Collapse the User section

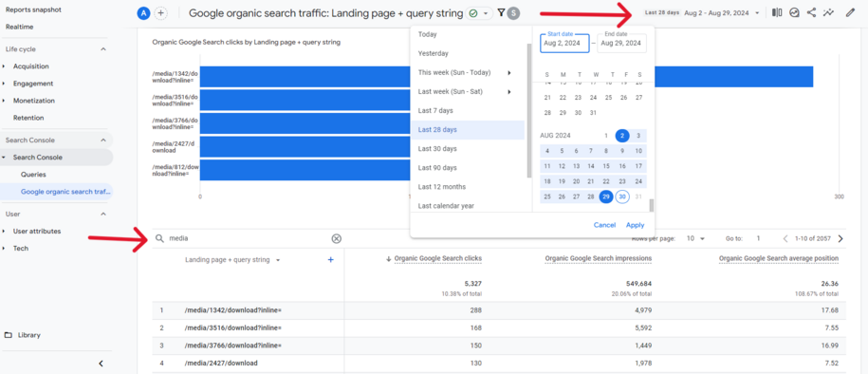[x=103, y=214]
